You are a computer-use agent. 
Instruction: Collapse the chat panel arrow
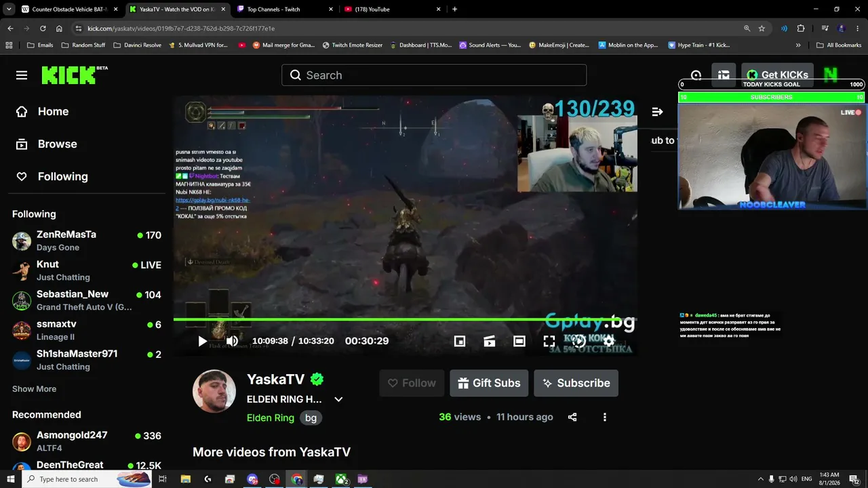(x=657, y=111)
